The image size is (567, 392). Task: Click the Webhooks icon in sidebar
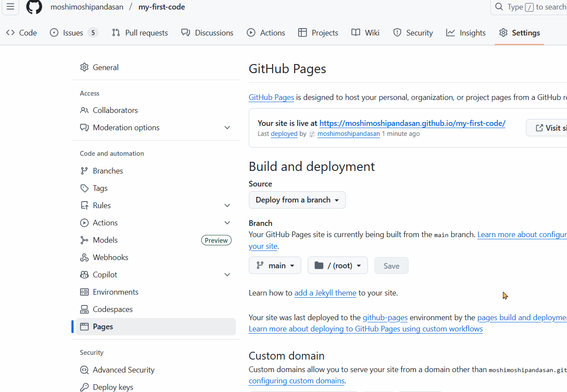[84, 257]
